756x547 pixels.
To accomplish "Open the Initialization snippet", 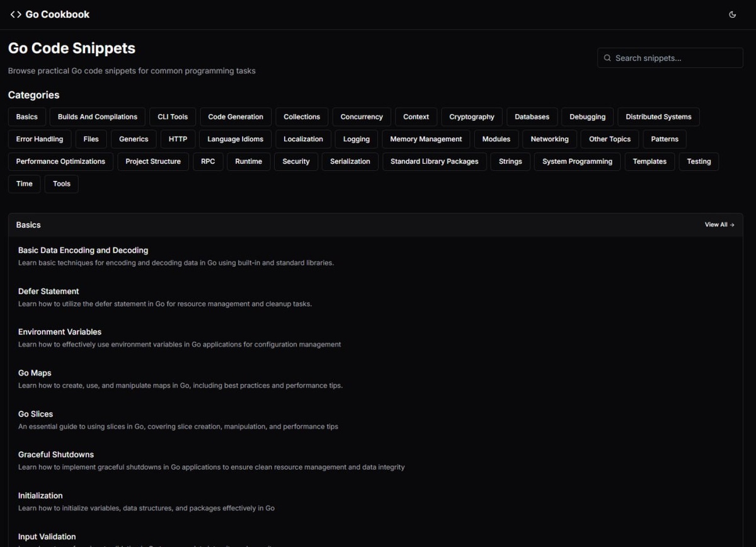I will (40, 495).
